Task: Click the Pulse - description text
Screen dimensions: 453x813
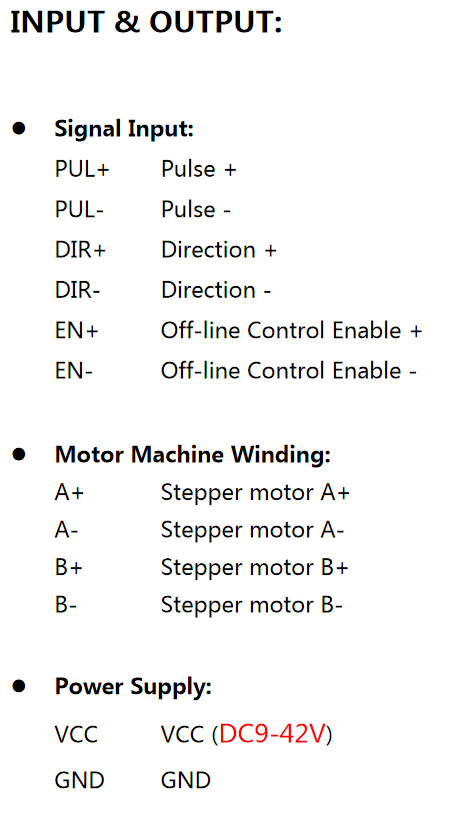Action: click(196, 210)
